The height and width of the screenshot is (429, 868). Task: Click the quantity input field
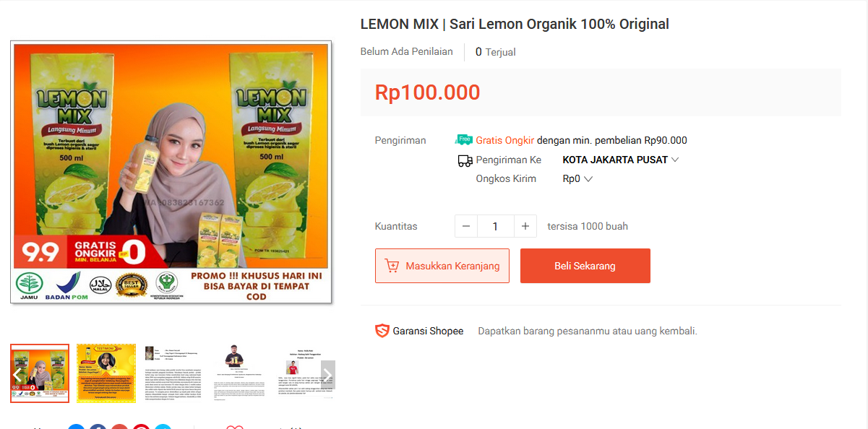[496, 226]
